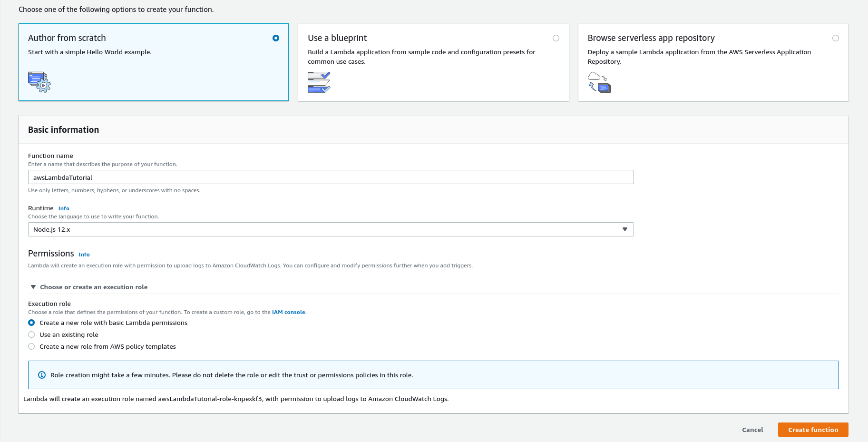The width and height of the screenshot is (868, 442).
Task: Click the Execution role label
Action: pyautogui.click(x=49, y=304)
